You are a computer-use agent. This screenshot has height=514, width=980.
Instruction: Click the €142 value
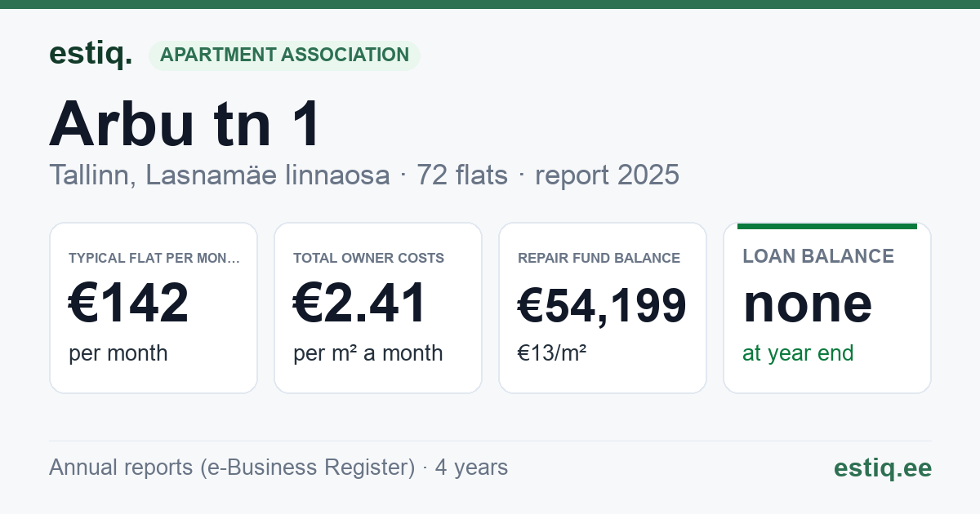[129, 303]
